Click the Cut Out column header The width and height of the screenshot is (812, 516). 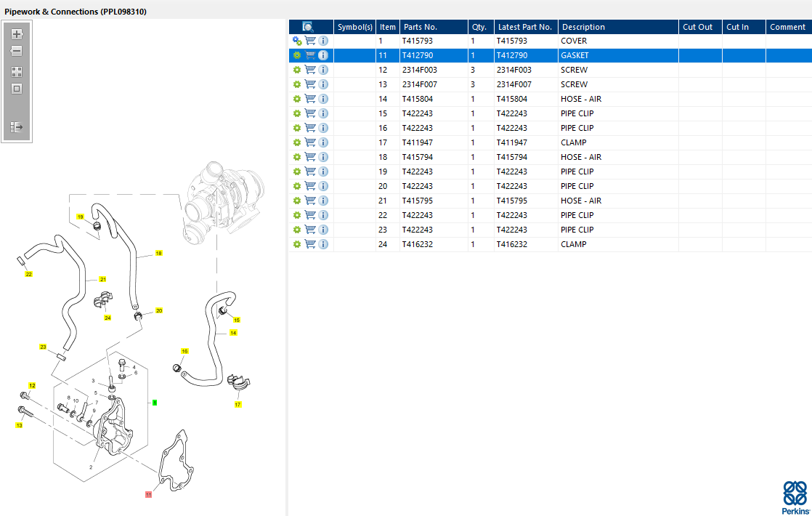click(x=700, y=27)
